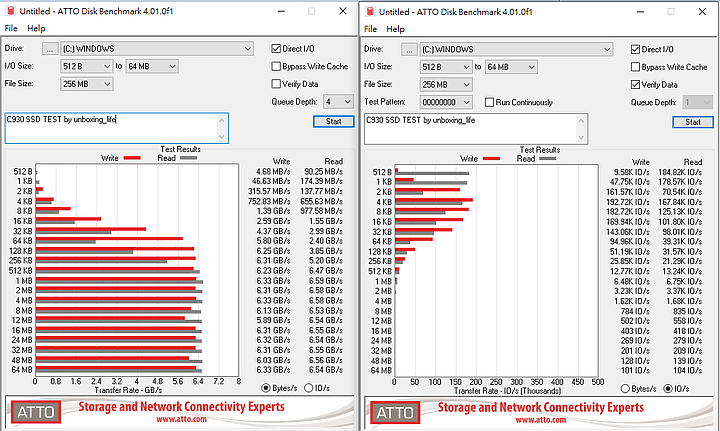Click 'Storage and Network Connectivity Experts' banner in right window
The height and width of the screenshot is (431, 720).
tap(540, 408)
